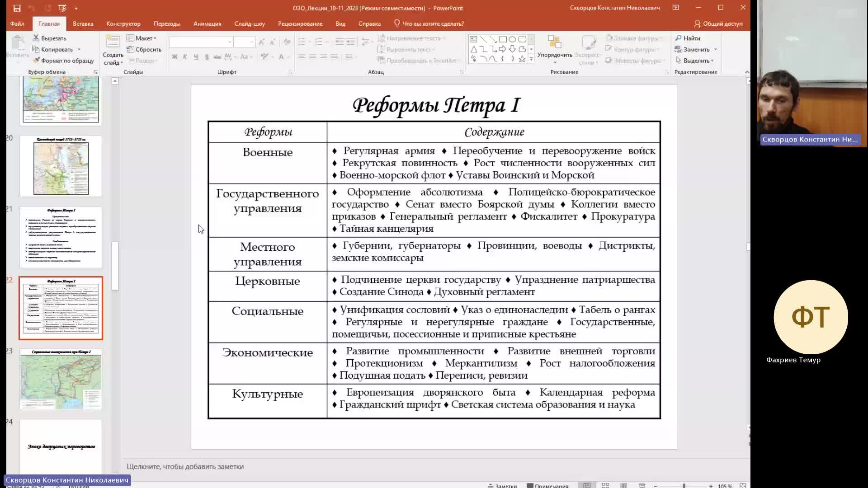Select the straight line shape in gallery

pyautogui.click(x=483, y=39)
